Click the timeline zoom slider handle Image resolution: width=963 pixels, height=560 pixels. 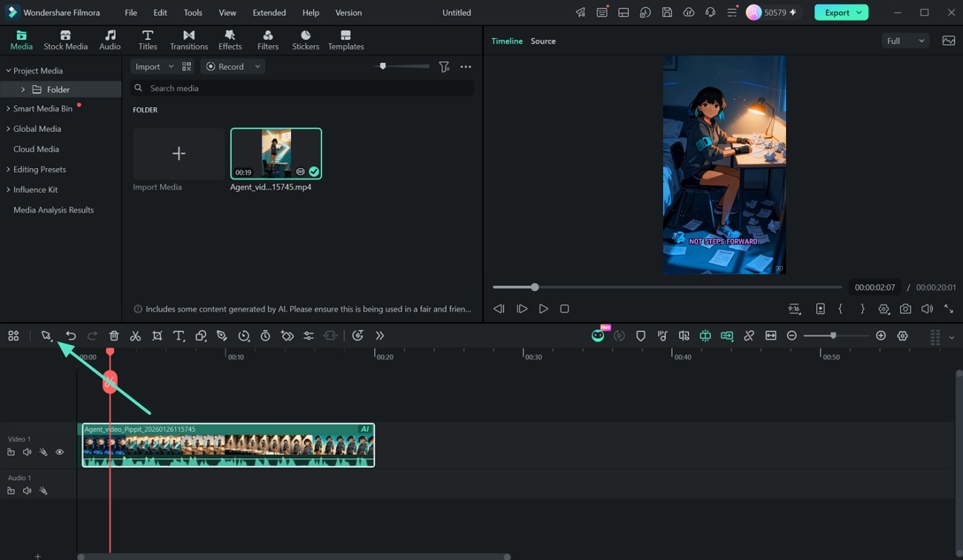coord(833,336)
